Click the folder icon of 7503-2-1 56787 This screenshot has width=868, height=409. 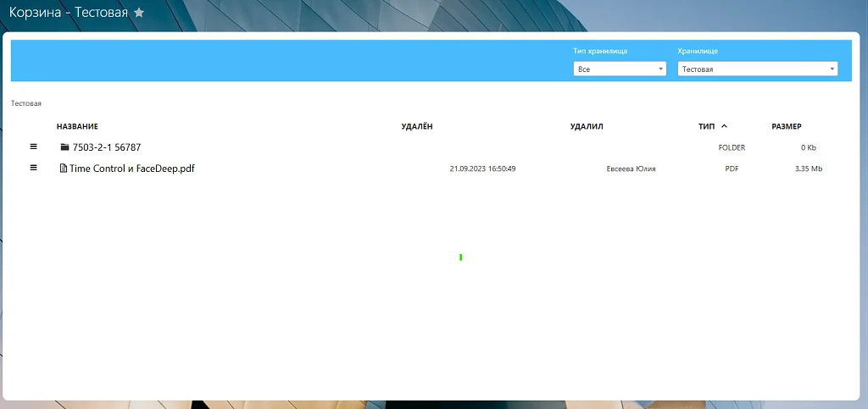[64, 147]
